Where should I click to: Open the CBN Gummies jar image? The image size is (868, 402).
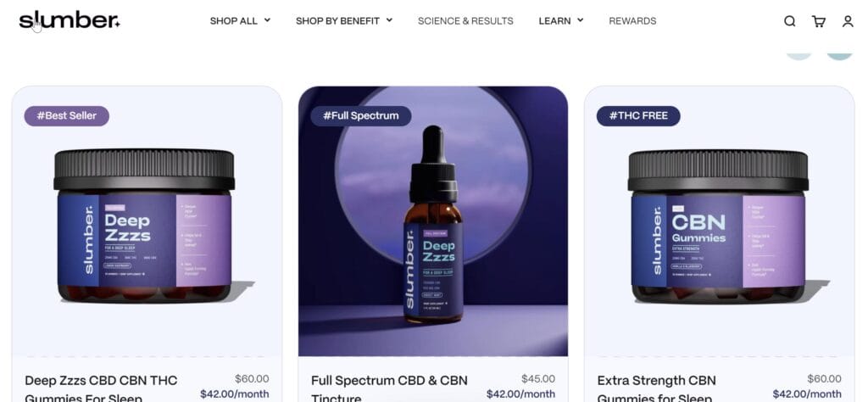(719, 226)
